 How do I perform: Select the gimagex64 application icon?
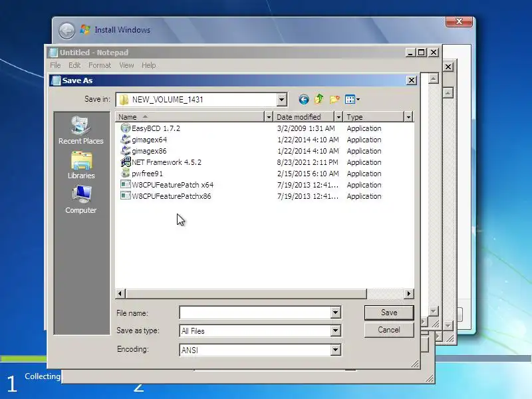coord(126,140)
